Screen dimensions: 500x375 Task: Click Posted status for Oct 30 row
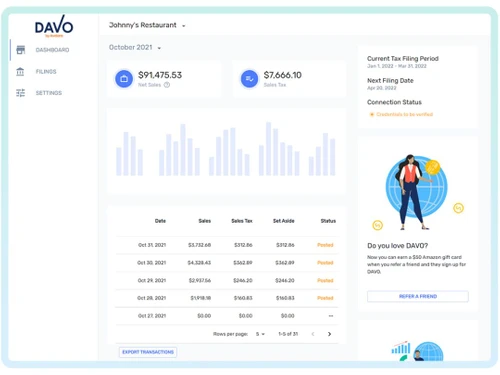click(x=325, y=263)
